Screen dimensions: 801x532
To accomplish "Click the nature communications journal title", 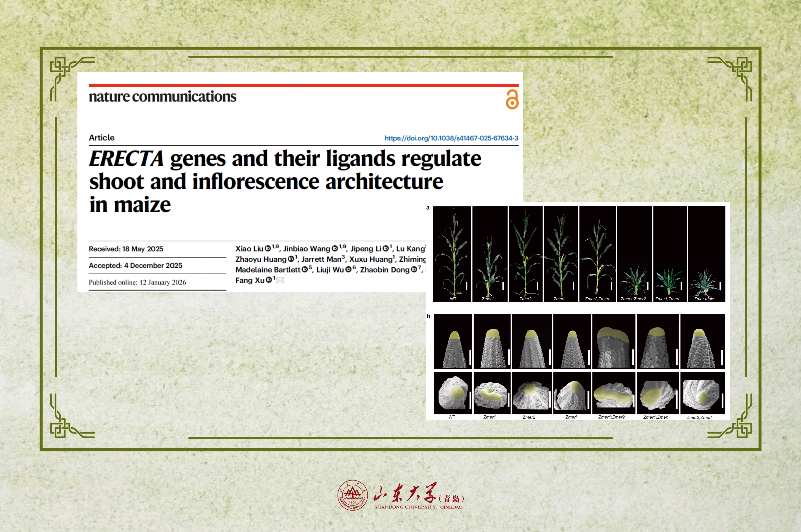I will click(162, 97).
